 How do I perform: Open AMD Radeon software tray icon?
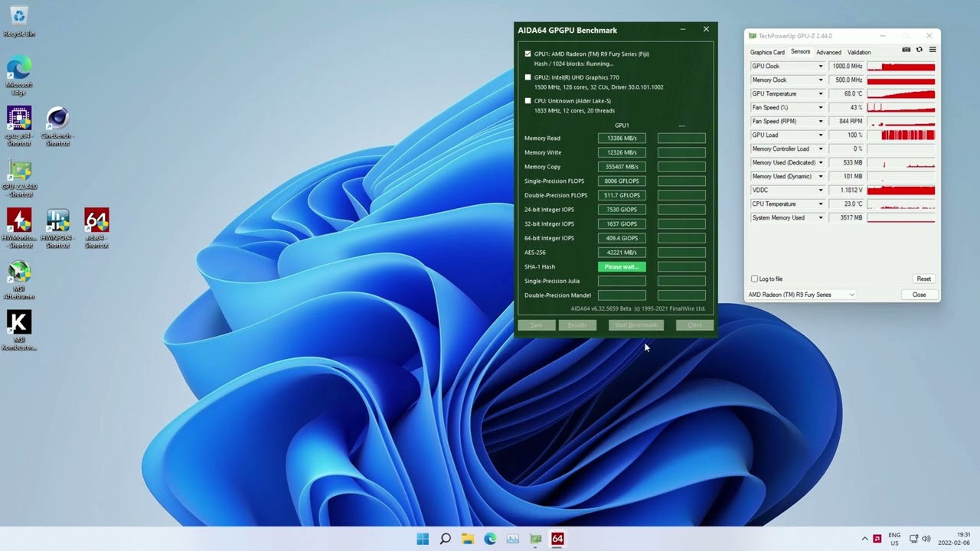tap(877, 539)
